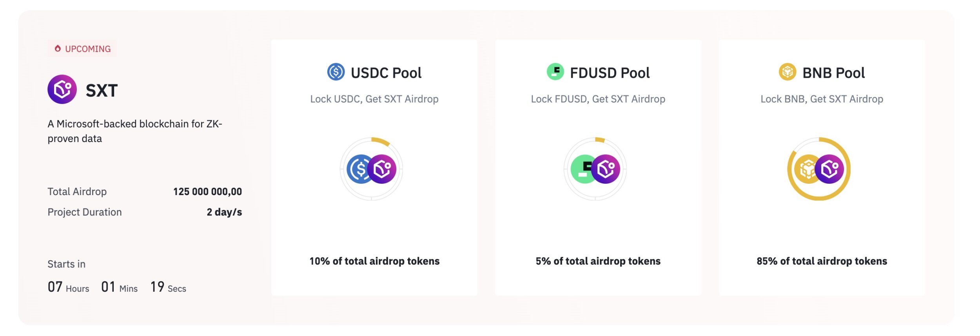Image resolution: width=980 pixels, height=336 pixels.
Task: Click the Starts in countdown hours
Action: 68,287
